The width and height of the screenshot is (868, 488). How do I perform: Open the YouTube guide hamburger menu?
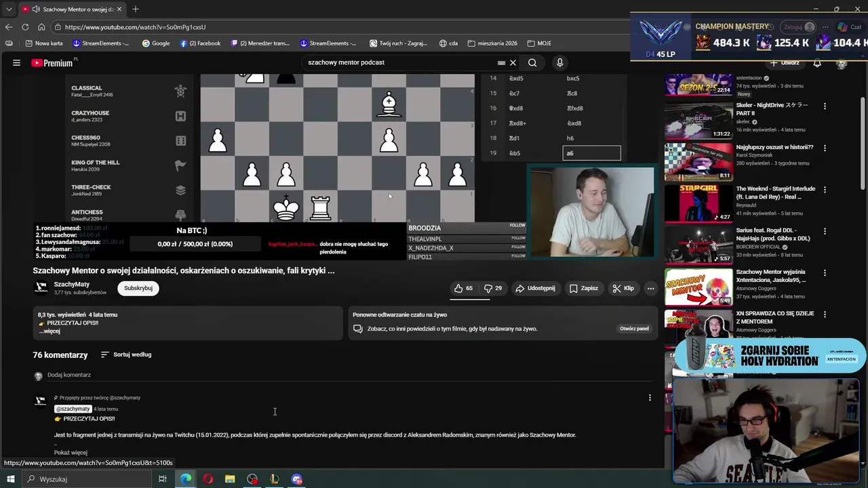[x=16, y=62]
